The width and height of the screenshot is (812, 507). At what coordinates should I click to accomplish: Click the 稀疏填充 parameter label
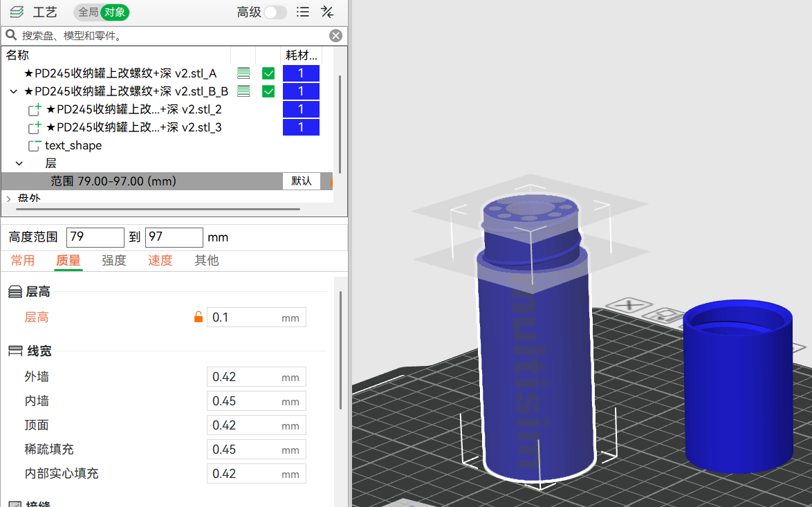48,449
